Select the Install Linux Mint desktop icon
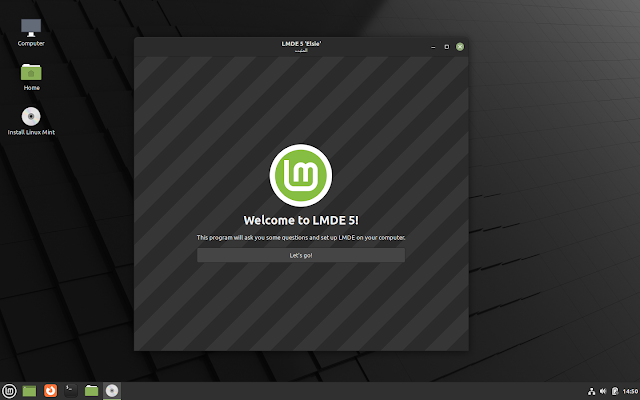The image size is (640, 400). tap(31, 121)
